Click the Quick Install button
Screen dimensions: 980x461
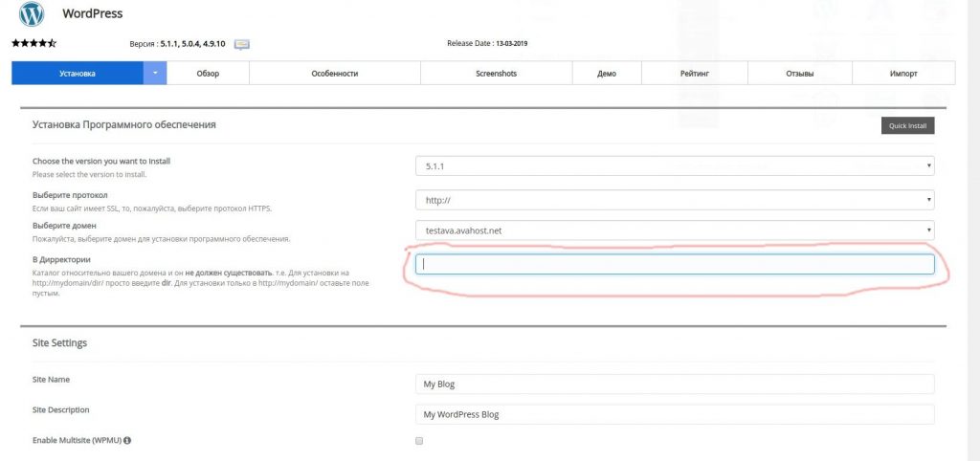pos(908,125)
